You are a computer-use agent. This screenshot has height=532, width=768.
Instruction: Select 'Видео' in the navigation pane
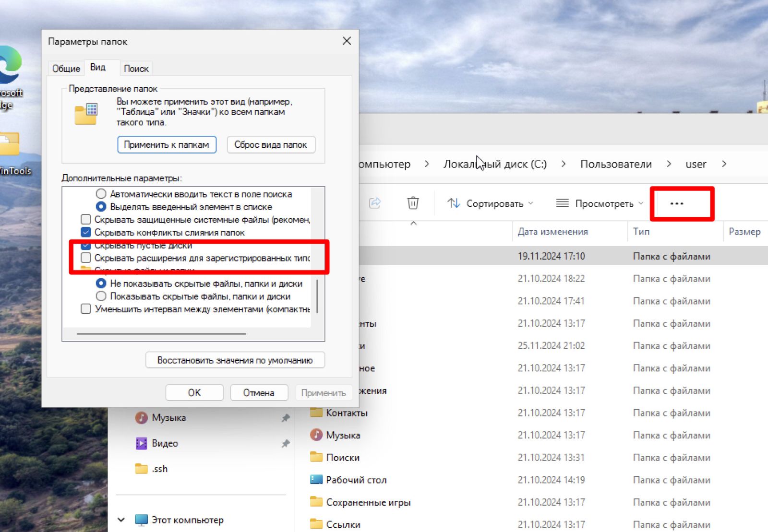165,443
